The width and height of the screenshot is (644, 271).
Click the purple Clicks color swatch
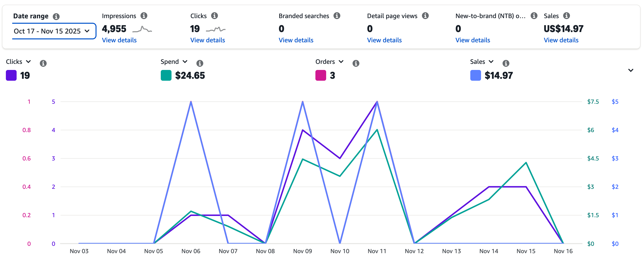click(x=11, y=75)
